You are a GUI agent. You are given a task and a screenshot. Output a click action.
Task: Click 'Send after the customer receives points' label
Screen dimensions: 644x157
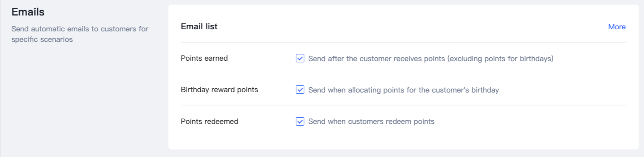click(376, 59)
